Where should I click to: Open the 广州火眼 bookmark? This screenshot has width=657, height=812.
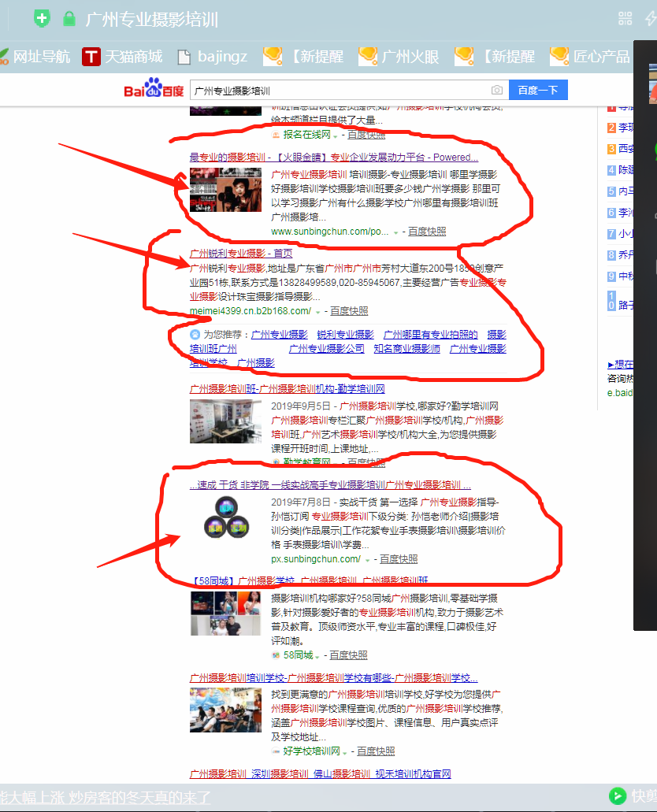pos(399,56)
